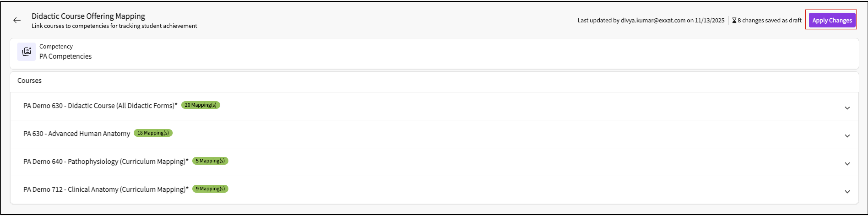Click the hourglass draft status icon
868x216 pixels.
pyautogui.click(x=734, y=21)
